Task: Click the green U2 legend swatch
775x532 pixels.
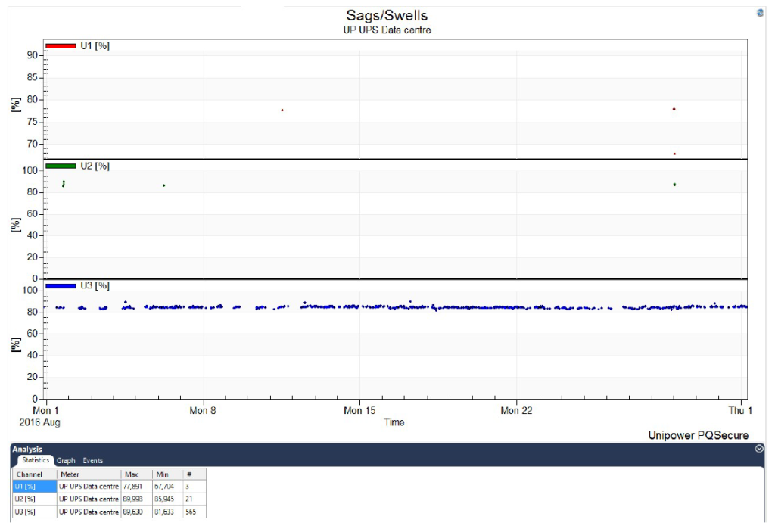Action: tap(61, 166)
